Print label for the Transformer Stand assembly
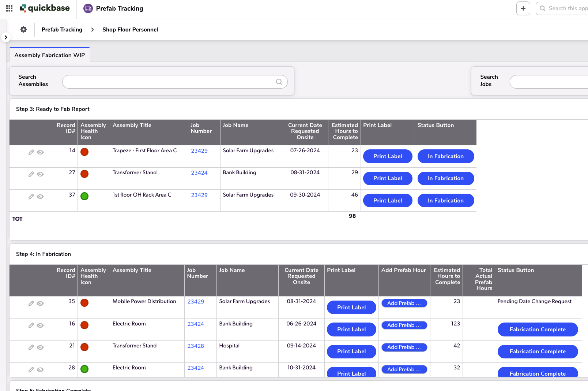 (x=387, y=178)
